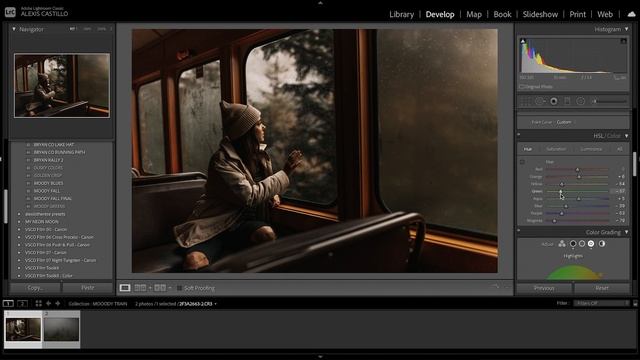This screenshot has height=360, width=640.
Task: Open the Library module
Action: [x=401, y=14]
